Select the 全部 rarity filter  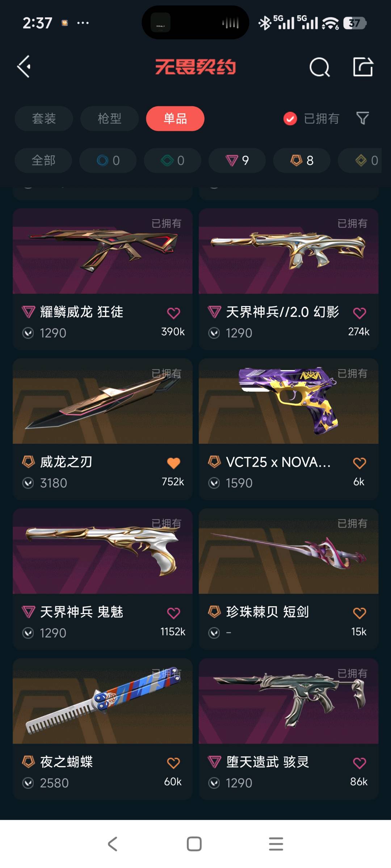pos(43,160)
